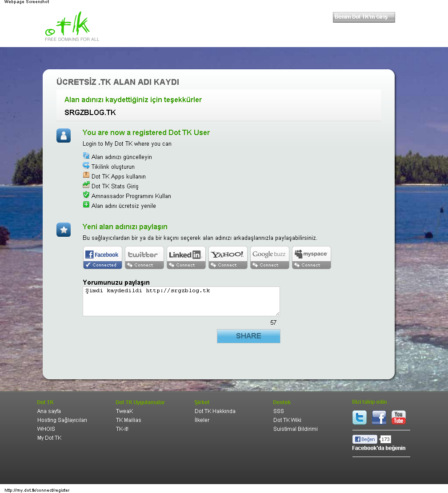
Task: Toggle the Facebook Connected share button
Action: point(103,258)
